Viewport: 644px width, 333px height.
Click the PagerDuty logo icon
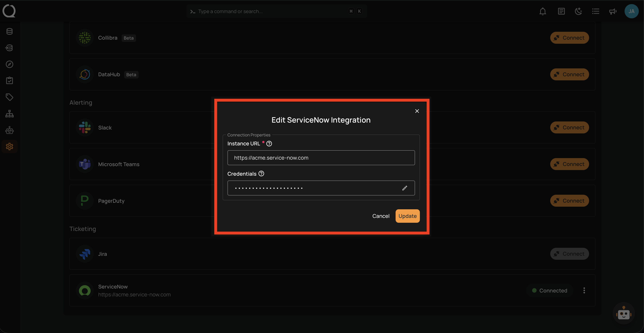point(85,201)
